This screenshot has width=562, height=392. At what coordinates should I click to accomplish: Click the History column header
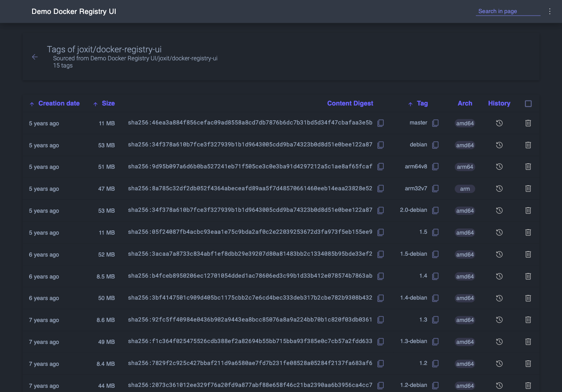click(499, 103)
